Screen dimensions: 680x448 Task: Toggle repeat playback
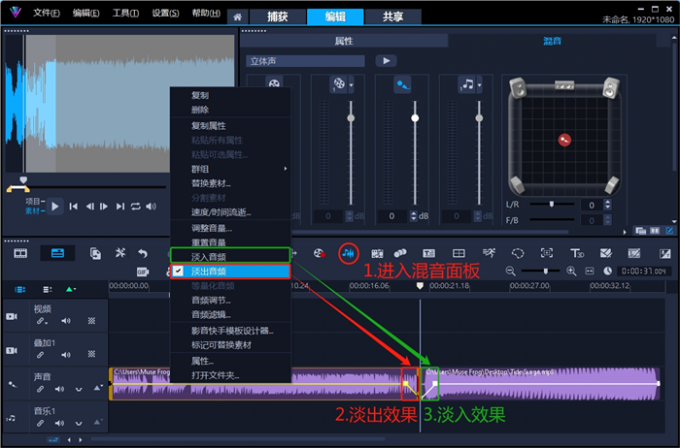coord(136,206)
